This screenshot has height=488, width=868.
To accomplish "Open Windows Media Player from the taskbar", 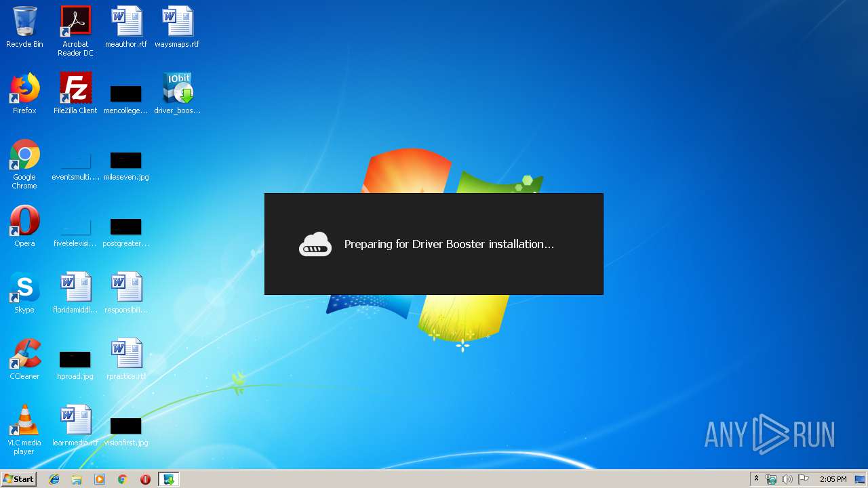I will 100,479.
